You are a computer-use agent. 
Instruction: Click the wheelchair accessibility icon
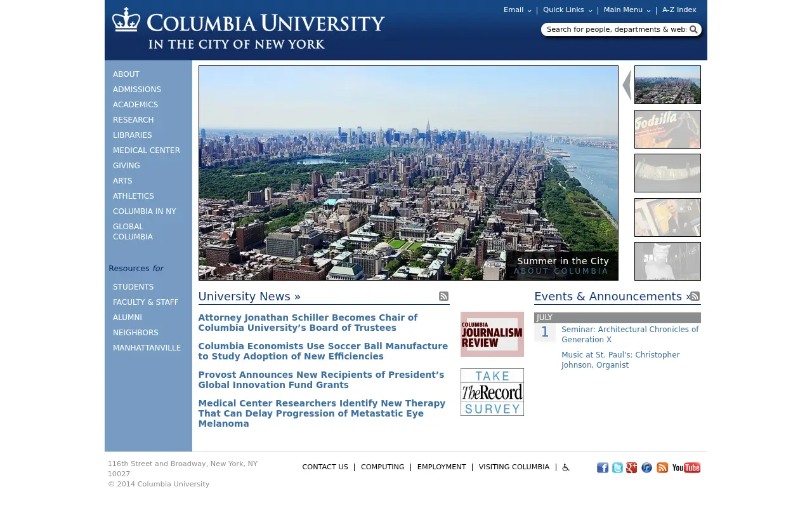point(566,467)
